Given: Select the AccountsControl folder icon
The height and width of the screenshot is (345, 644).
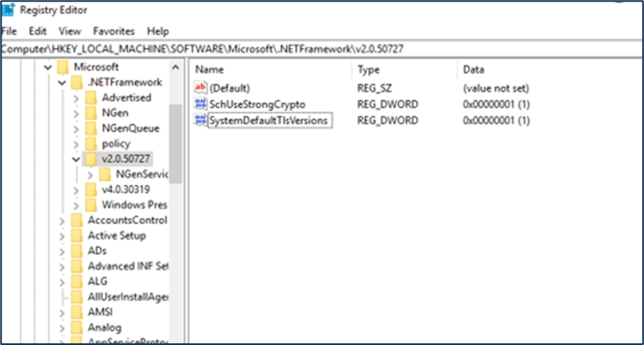Looking at the screenshot, I should 77,220.
